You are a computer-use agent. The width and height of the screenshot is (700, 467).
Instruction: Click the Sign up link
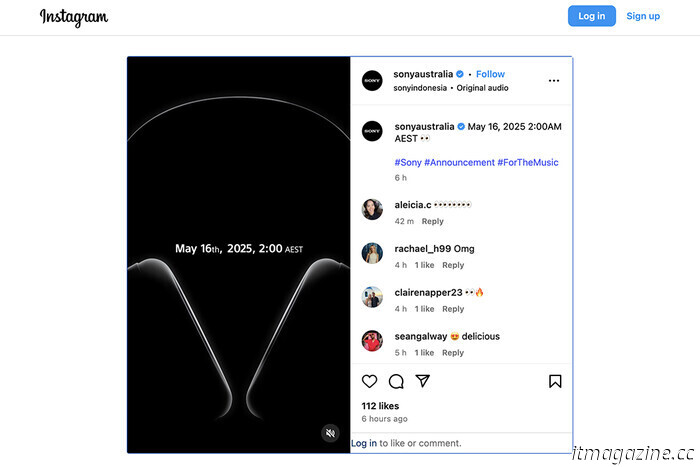pyautogui.click(x=643, y=16)
